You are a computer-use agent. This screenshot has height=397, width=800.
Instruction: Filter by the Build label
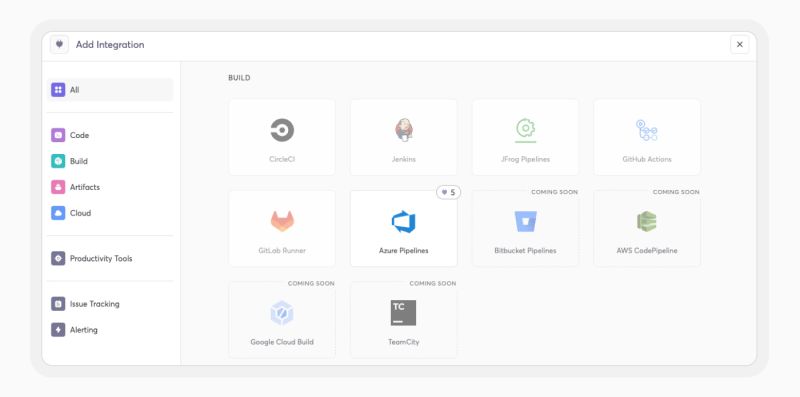tap(79, 161)
